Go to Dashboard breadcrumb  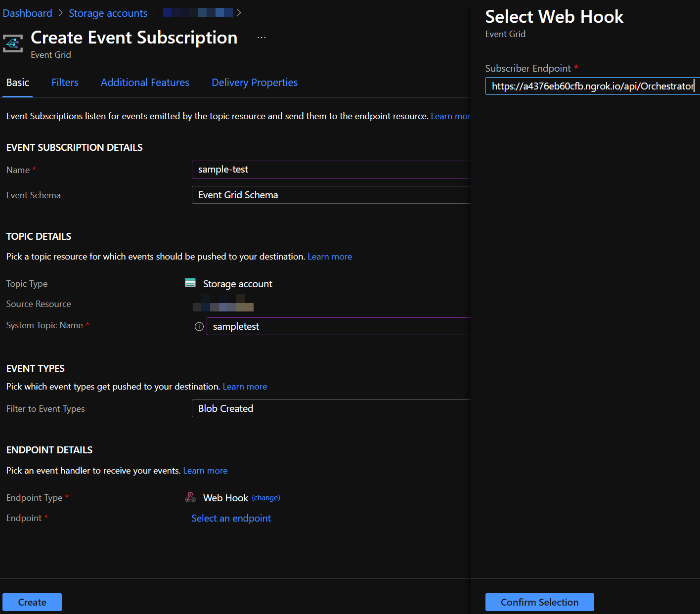[27, 13]
